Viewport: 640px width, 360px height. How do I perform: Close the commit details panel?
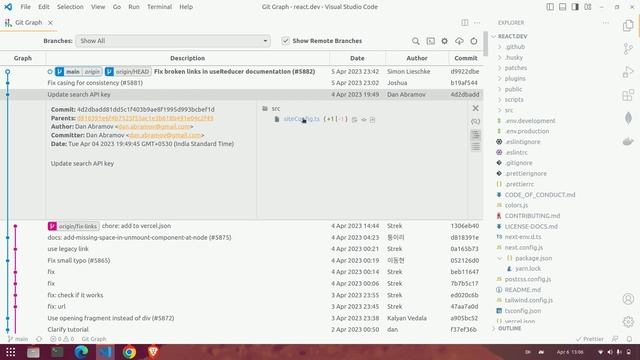point(476,108)
